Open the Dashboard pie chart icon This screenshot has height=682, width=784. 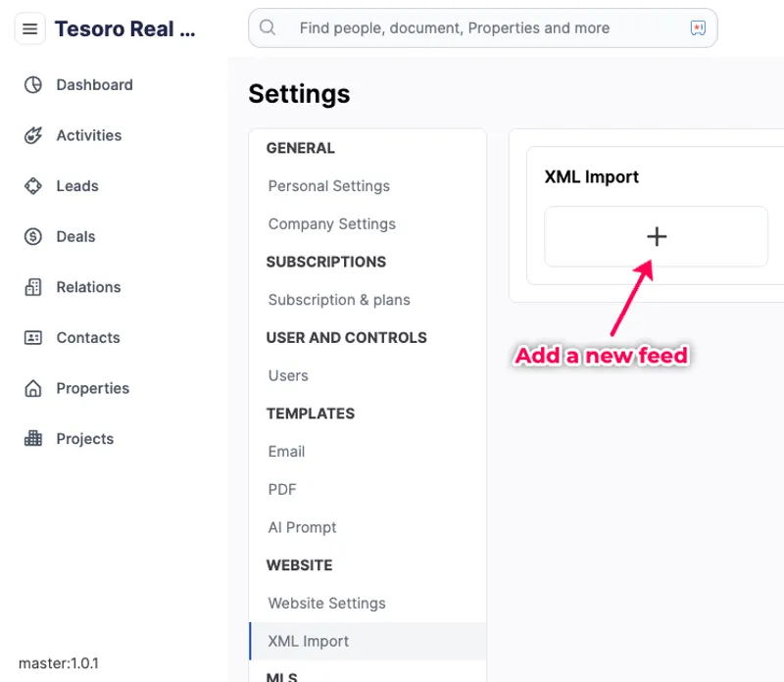point(33,85)
